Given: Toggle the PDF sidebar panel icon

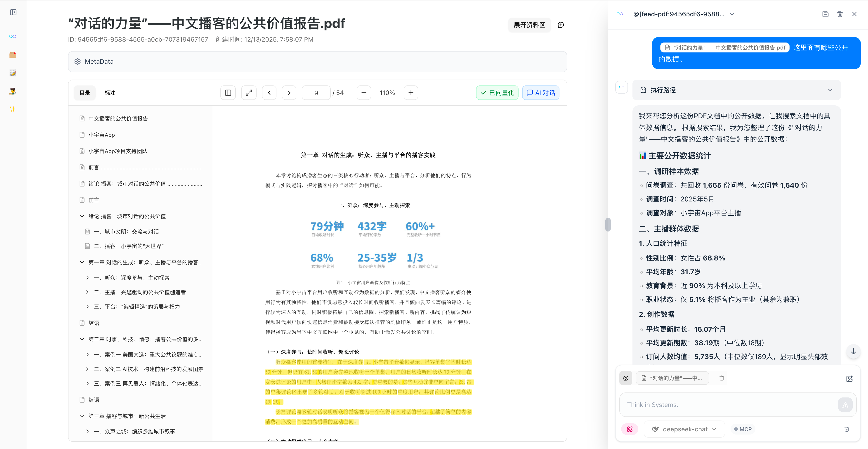Looking at the screenshot, I should pyautogui.click(x=228, y=93).
